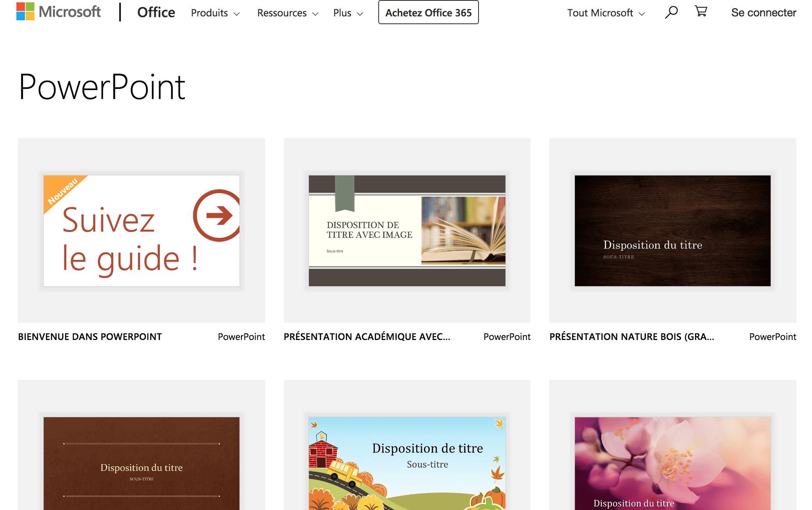Click the Achetez Office 365 button

pos(428,12)
